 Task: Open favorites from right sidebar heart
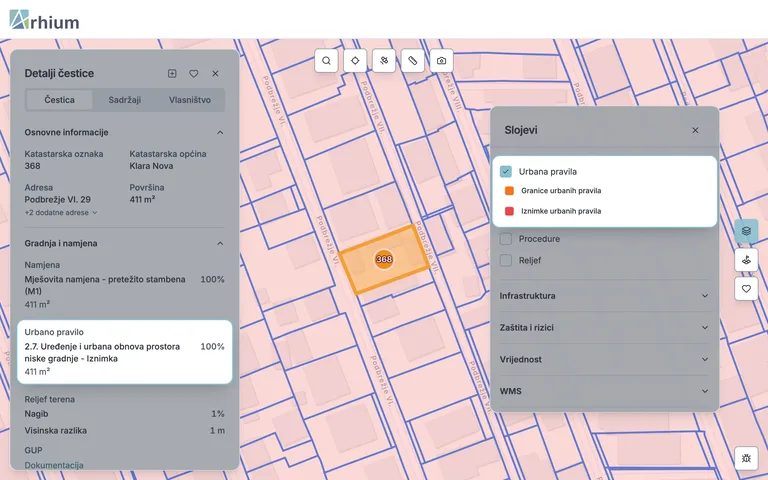click(x=746, y=289)
